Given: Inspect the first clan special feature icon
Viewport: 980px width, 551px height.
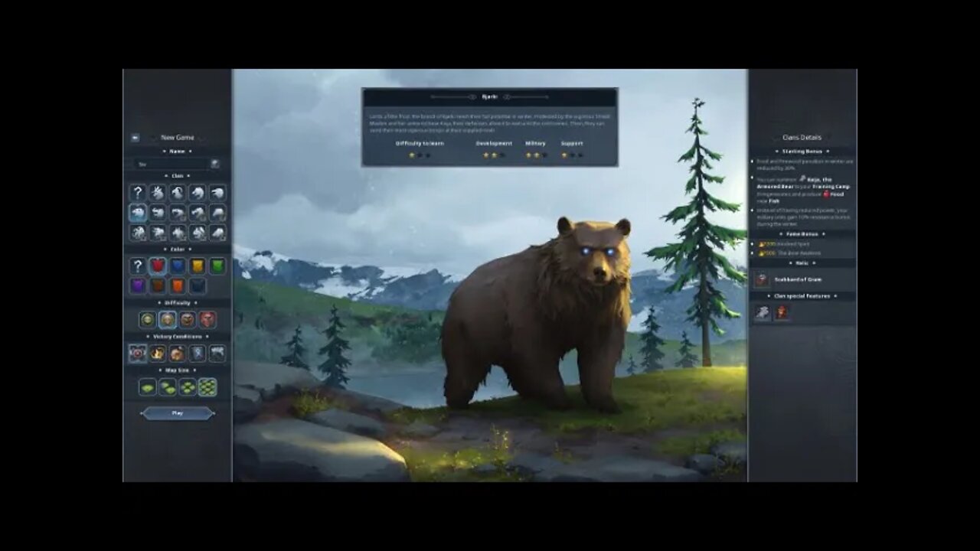Looking at the screenshot, I should (762, 311).
